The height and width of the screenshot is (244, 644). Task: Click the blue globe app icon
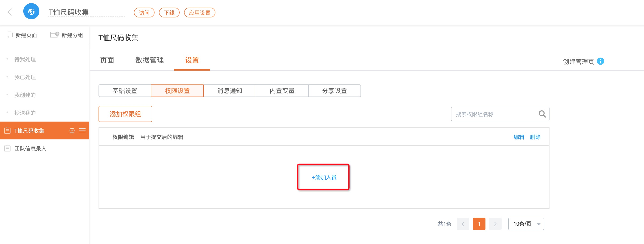[31, 11]
